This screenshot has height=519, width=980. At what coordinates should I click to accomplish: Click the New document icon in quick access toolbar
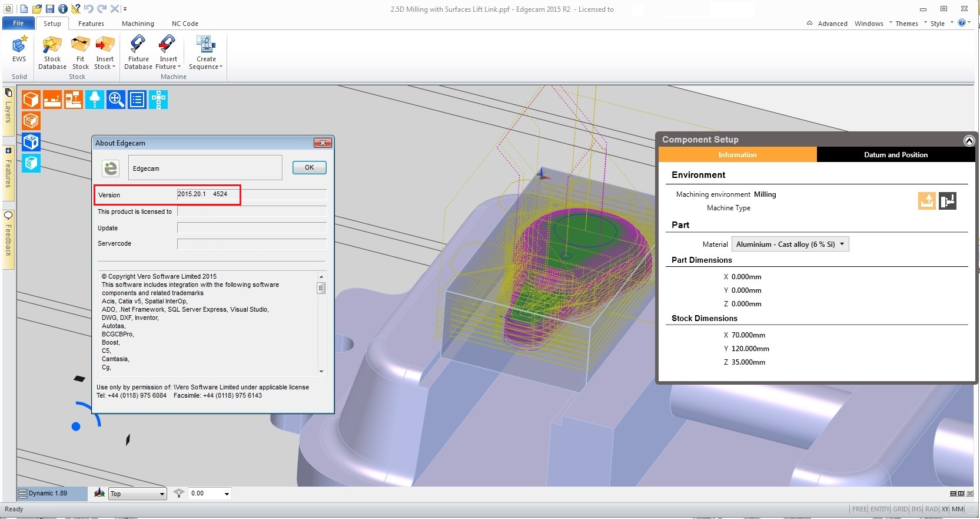point(24,9)
